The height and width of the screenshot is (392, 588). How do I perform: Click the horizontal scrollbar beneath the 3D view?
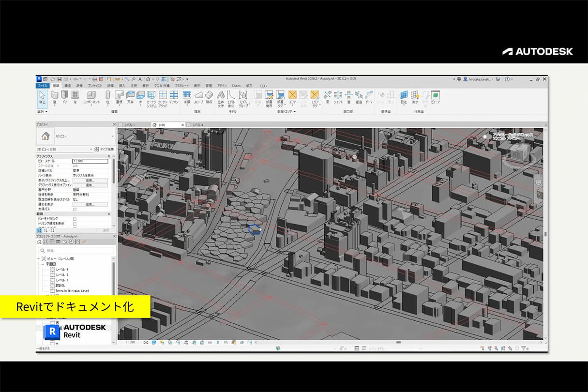pos(398,342)
